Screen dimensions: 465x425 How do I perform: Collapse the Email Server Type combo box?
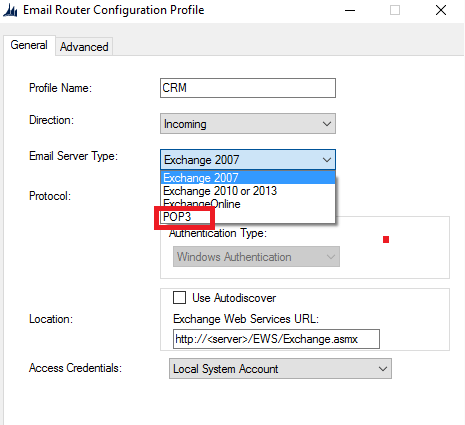tap(248, 160)
